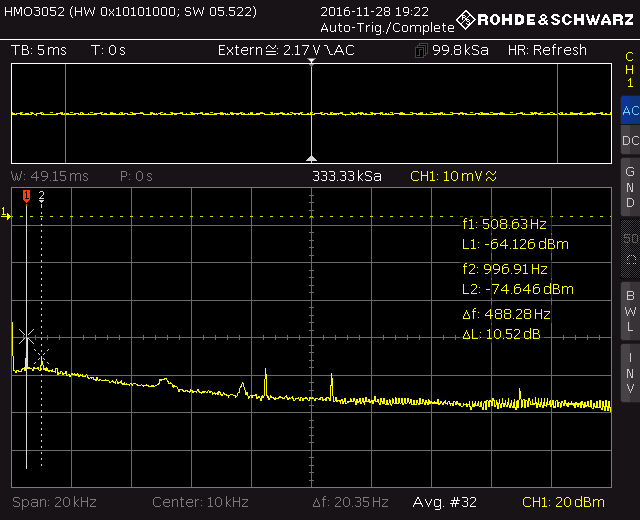
Task: Toggle the 50 ohm termination
Action: pos(629,249)
